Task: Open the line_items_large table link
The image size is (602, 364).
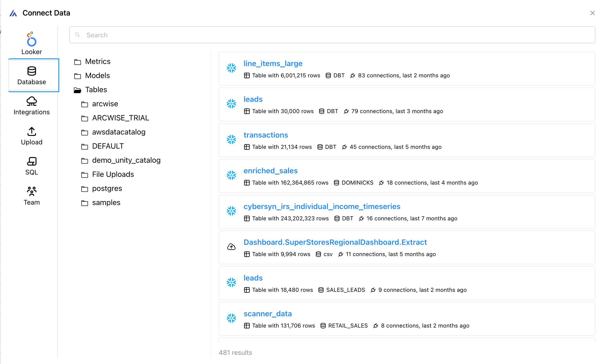Action: [x=273, y=63]
